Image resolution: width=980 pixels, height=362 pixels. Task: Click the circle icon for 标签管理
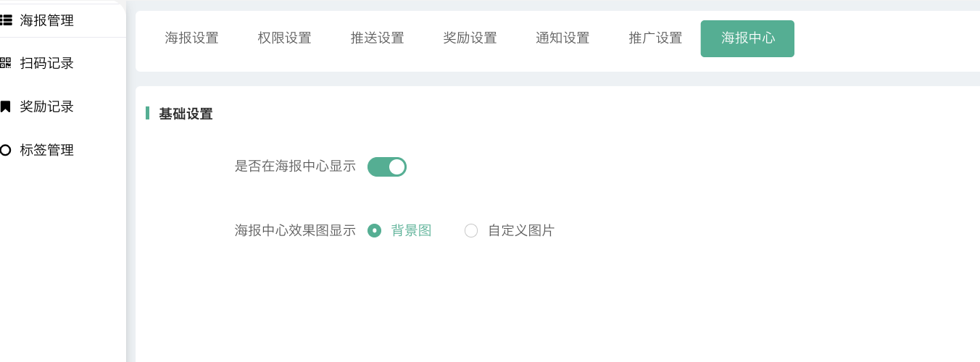6,150
